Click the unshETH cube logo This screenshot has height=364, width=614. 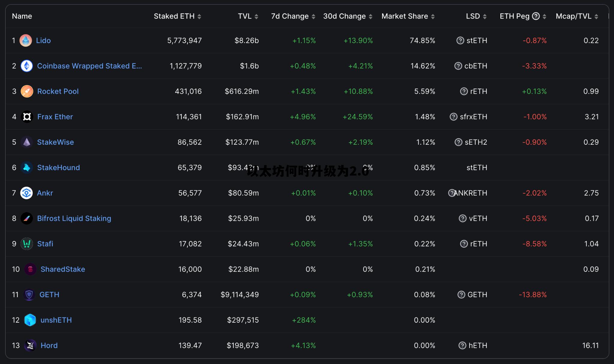click(30, 320)
